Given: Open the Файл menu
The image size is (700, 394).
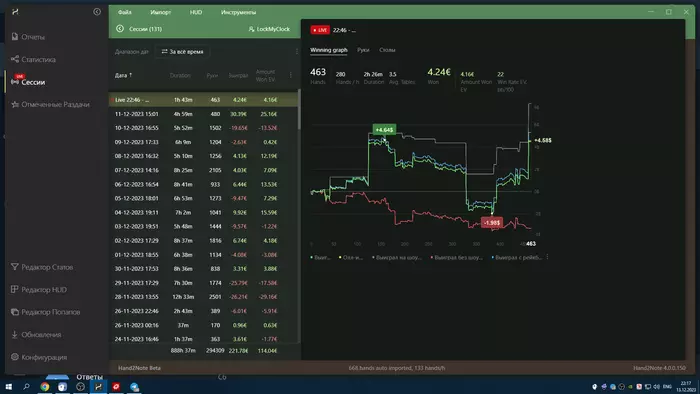Looking at the screenshot, I should (x=125, y=12).
